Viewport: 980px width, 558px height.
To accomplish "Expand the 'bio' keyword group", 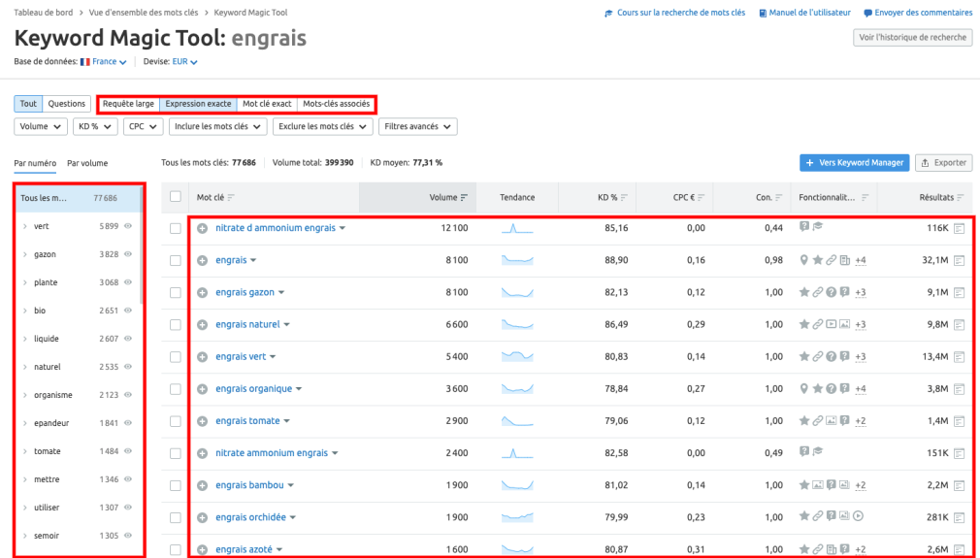I will [x=24, y=311].
